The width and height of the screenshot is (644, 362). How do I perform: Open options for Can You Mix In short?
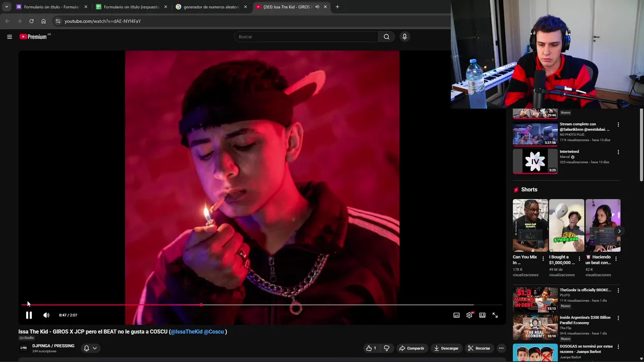(543, 259)
